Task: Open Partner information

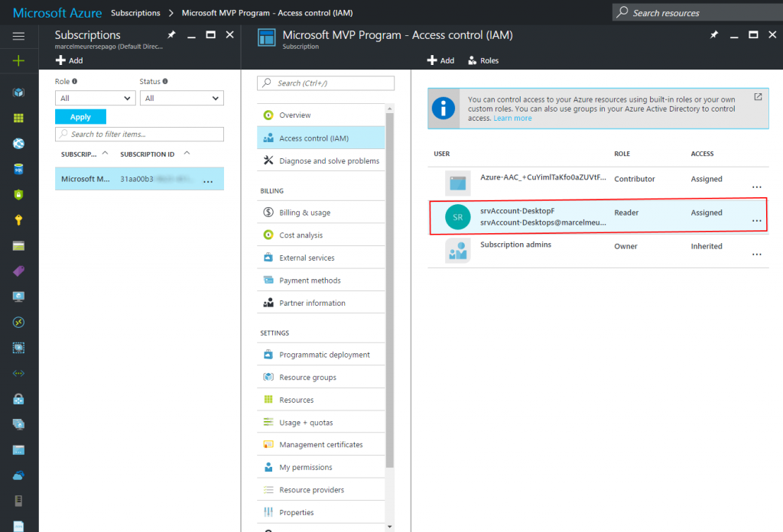Action: click(x=320, y=303)
